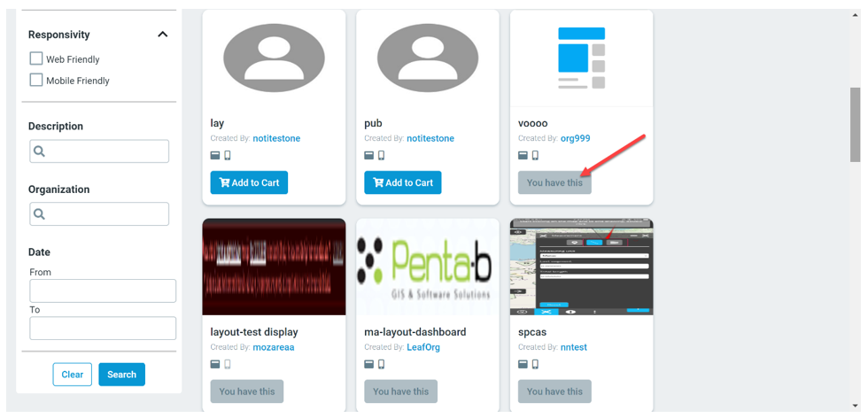Click the Organization search field
This screenshot has height=418, width=868.
coord(99,213)
